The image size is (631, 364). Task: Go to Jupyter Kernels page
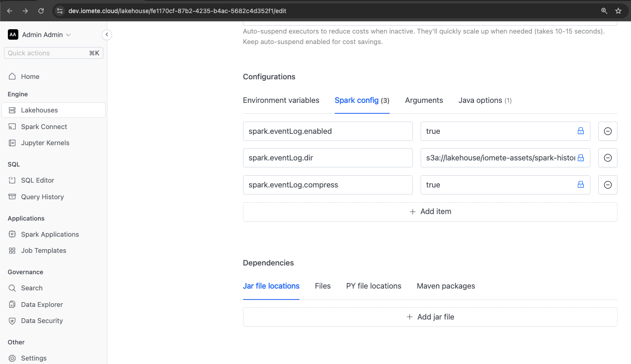pos(45,143)
